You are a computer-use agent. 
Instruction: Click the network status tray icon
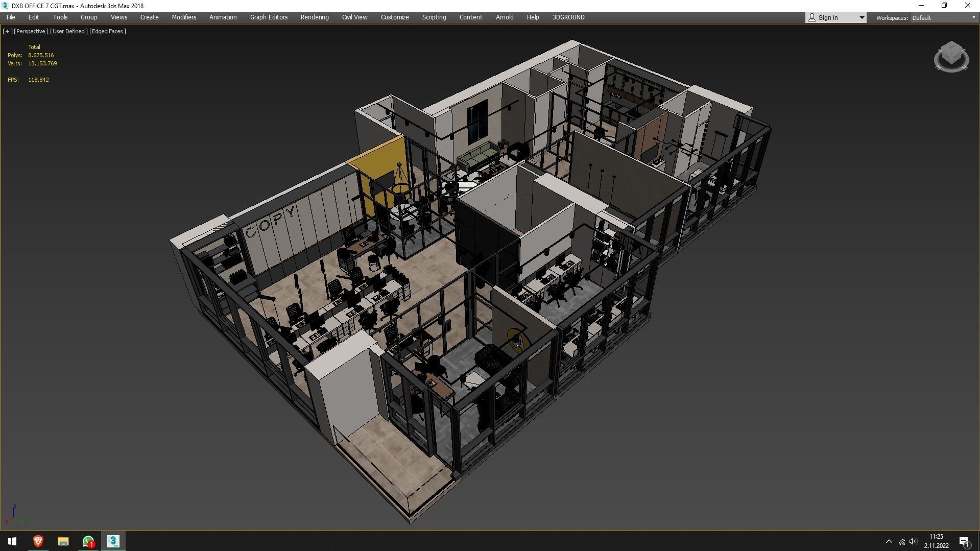click(902, 542)
